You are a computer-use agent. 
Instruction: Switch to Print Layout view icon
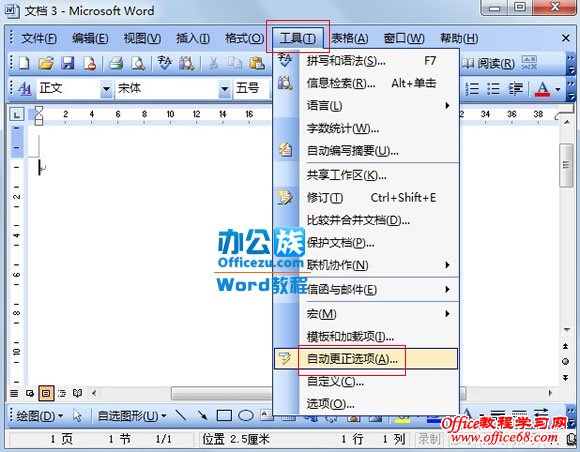[x=46, y=393]
